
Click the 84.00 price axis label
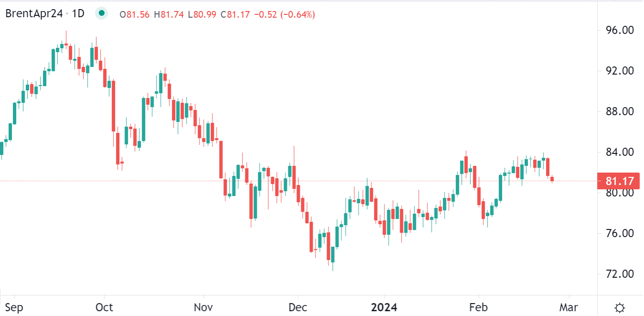point(619,153)
